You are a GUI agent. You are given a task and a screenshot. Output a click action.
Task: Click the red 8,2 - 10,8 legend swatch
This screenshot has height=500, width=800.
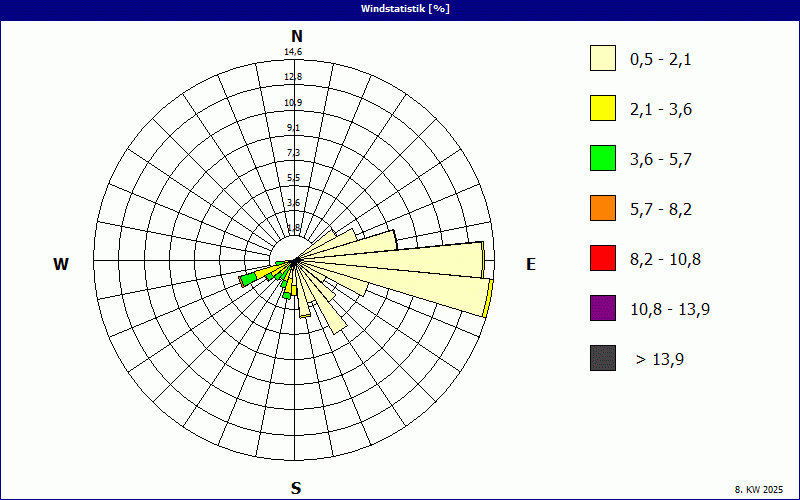pos(603,258)
